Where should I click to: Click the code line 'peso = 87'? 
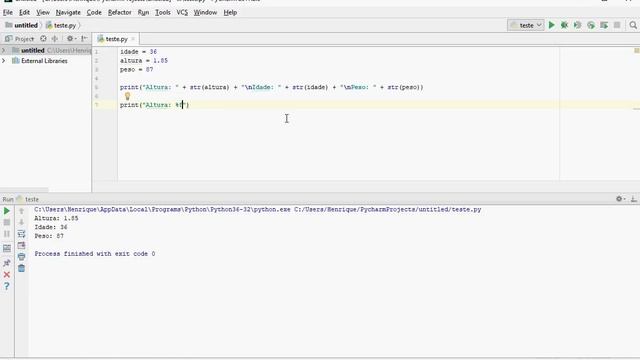click(x=137, y=70)
